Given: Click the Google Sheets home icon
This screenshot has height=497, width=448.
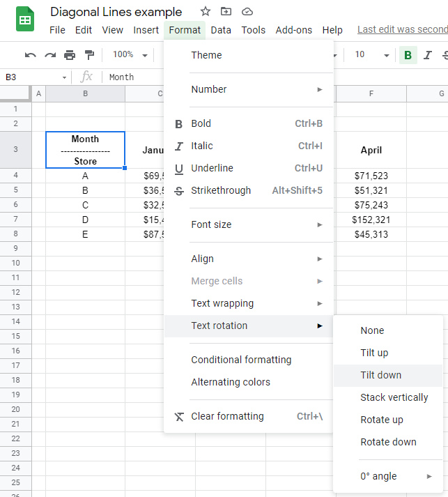Looking at the screenshot, I should tap(25, 20).
